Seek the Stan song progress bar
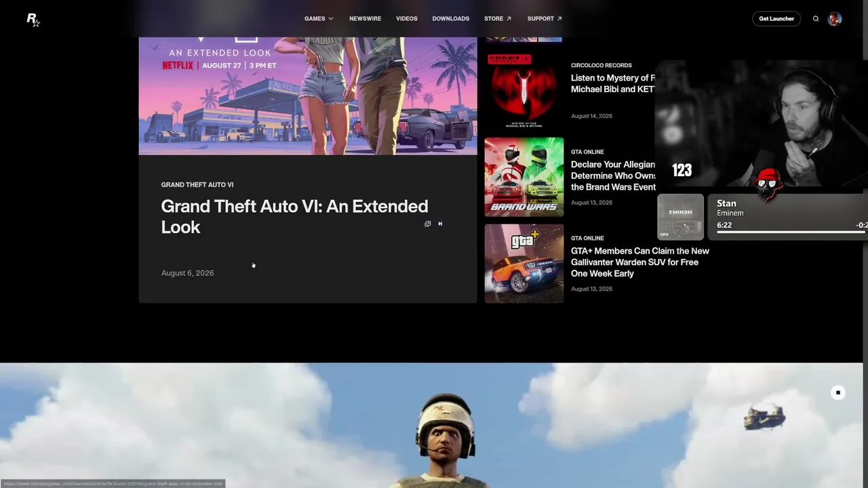 [x=792, y=232]
